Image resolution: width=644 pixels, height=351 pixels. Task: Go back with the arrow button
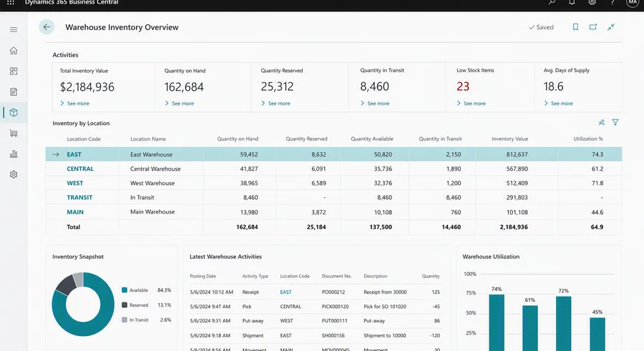pyautogui.click(x=47, y=27)
